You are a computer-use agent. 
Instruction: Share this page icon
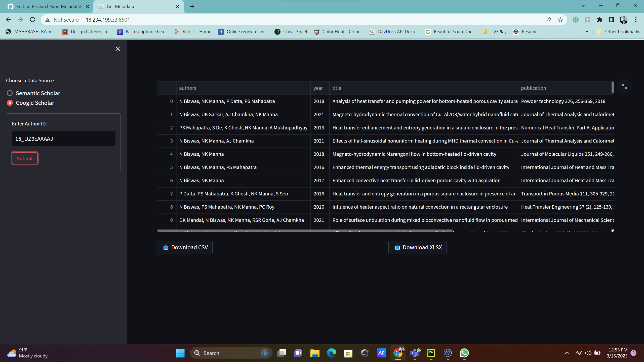tap(548, 20)
